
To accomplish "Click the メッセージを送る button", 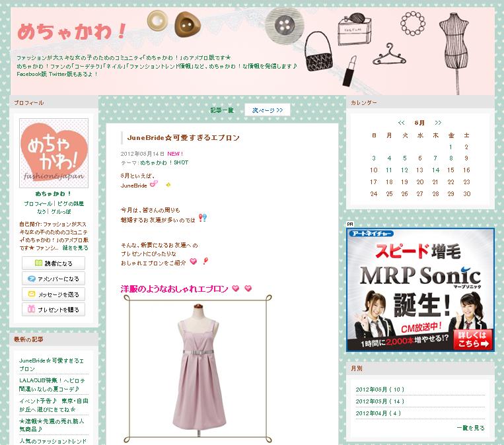I will click(54, 294).
